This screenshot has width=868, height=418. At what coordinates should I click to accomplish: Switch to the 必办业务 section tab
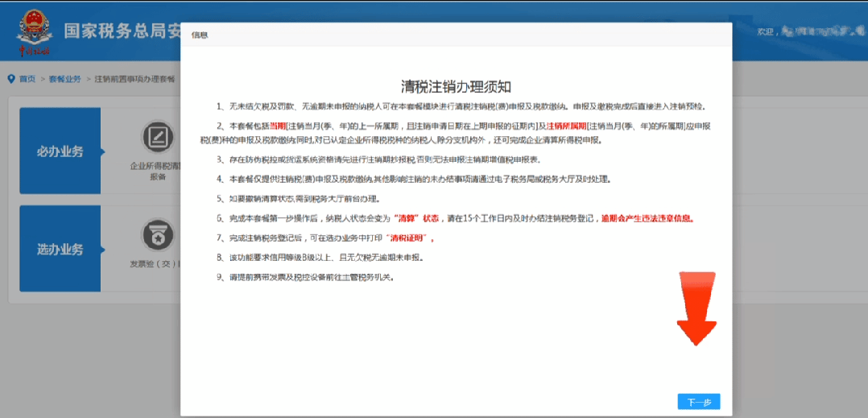(60, 151)
